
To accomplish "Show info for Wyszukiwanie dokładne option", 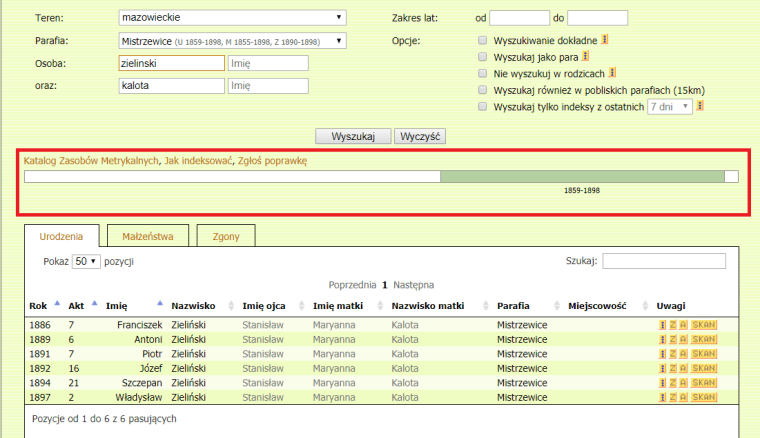I will point(604,40).
